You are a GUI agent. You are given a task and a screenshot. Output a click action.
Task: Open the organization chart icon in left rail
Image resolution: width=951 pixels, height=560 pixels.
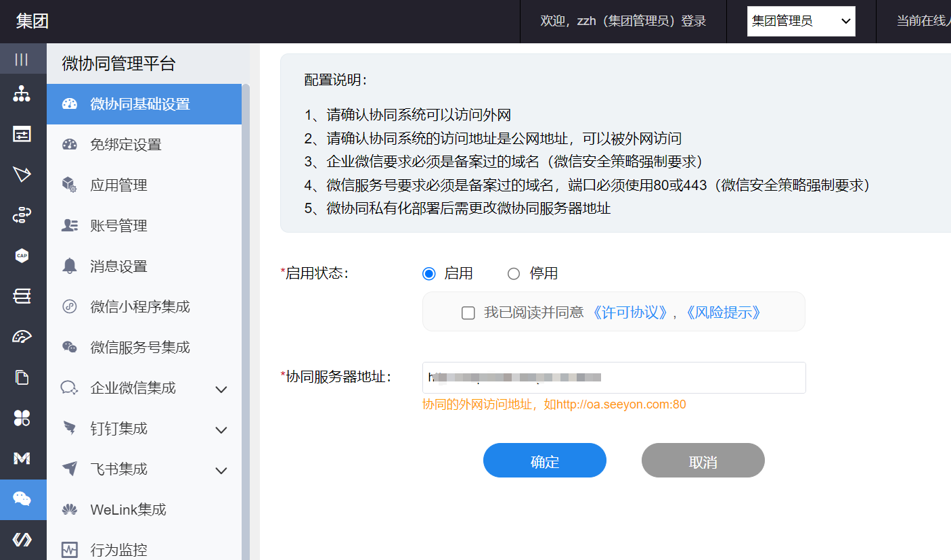[22, 94]
